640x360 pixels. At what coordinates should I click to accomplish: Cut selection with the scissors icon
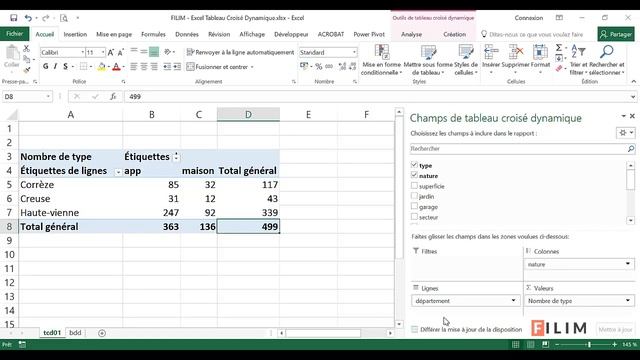click(27, 49)
